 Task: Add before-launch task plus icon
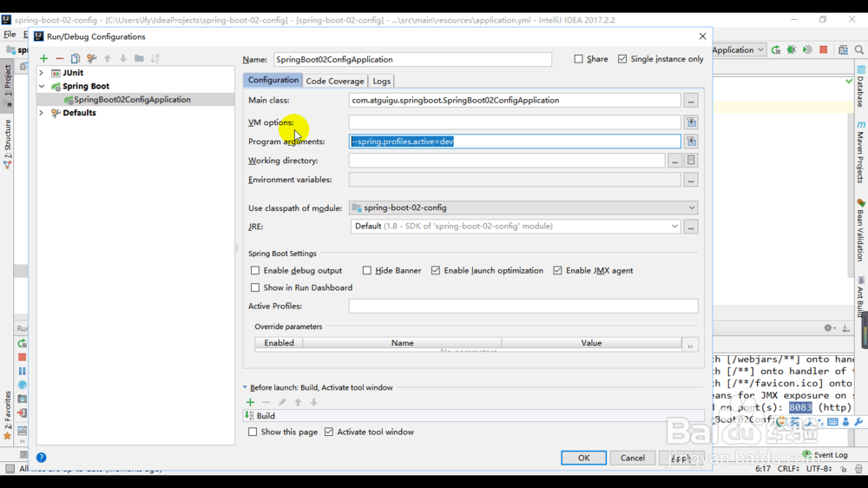(x=250, y=402)
